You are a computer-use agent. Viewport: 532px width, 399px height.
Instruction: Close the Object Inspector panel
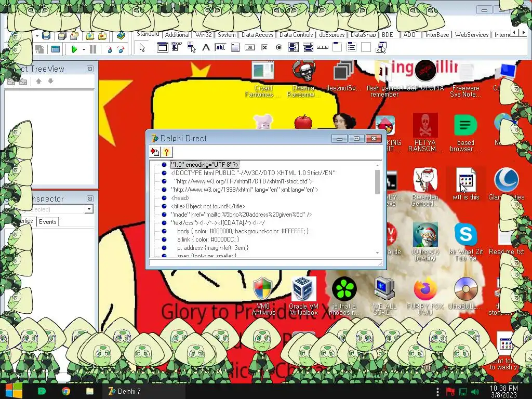pos(90,199)
